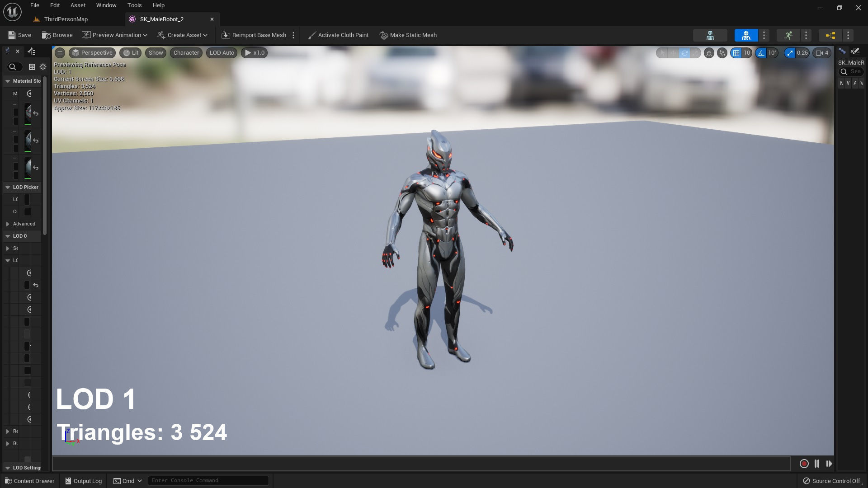Switch to the ThirdPersonMap tab

coord(66,19)
